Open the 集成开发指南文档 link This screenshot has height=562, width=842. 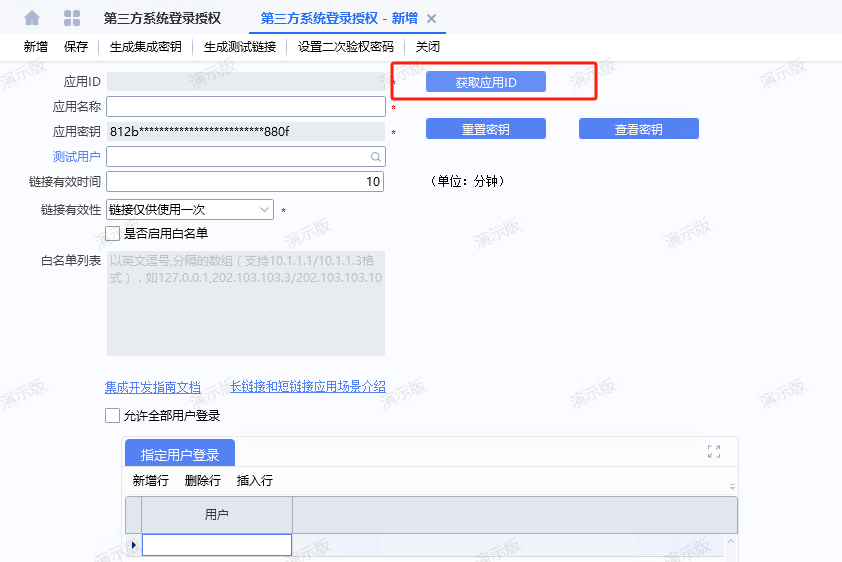coord(153,387)
